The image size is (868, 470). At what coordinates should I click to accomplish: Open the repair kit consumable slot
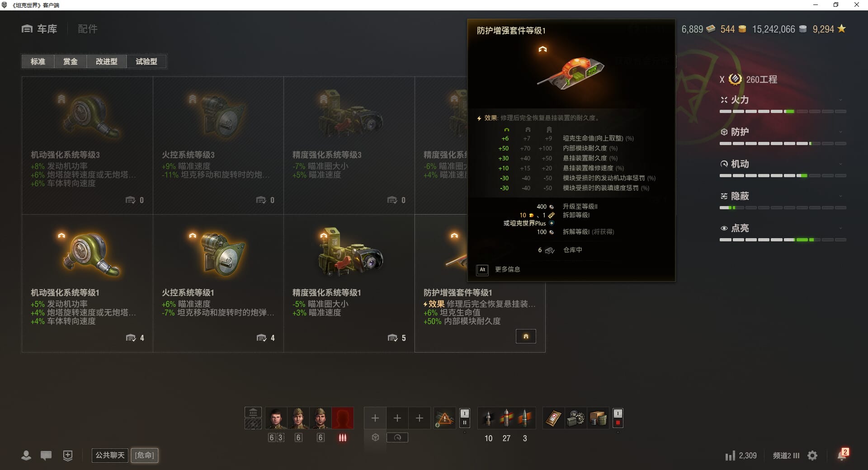point(576,418)
